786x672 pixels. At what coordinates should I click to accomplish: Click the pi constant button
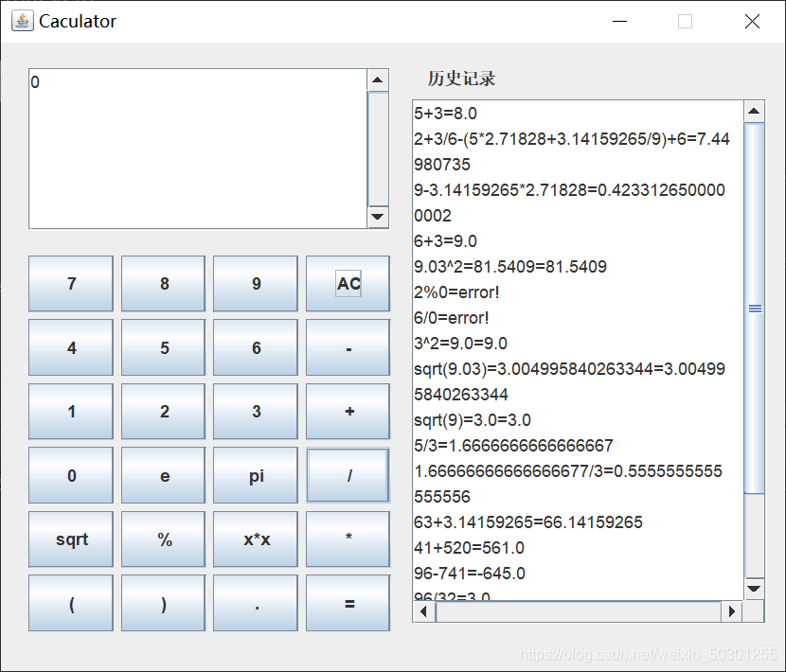coord(256,475)
